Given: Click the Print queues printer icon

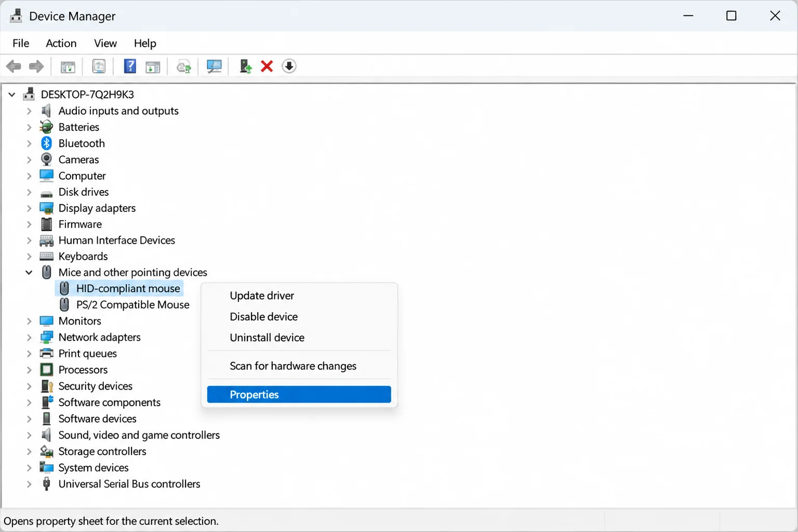Looking at the screenshot, I should [46, 354].
